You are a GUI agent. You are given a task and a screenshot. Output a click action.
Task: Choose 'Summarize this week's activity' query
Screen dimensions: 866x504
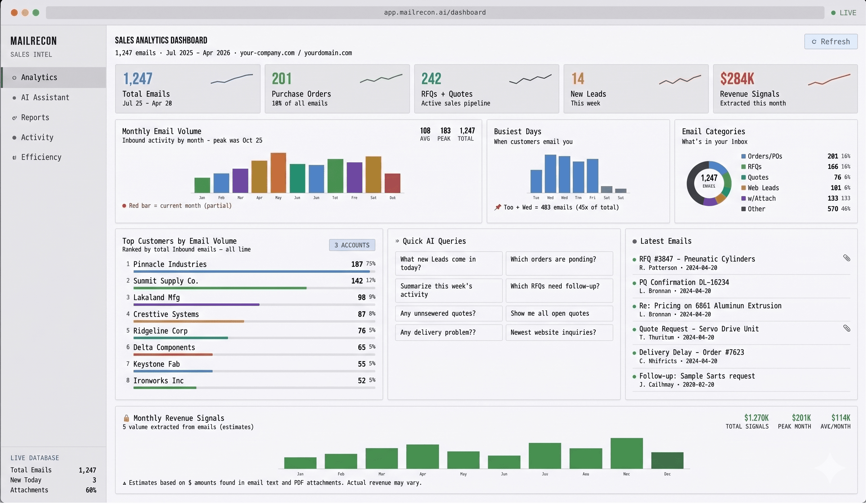pos(448,291)
